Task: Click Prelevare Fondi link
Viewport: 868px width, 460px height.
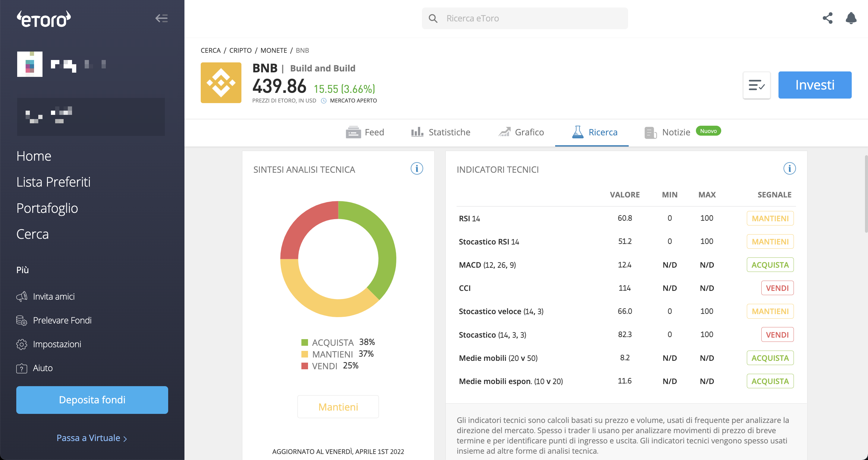Action: click(62, 320)
